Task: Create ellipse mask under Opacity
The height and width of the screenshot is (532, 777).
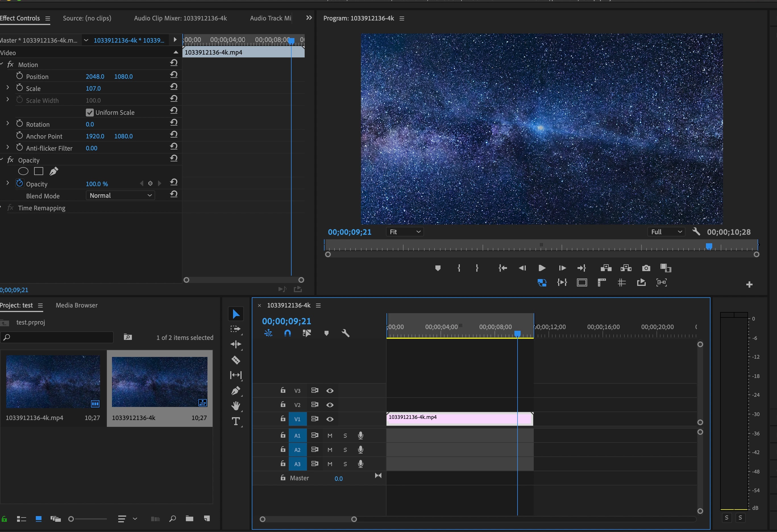Action: [x=23, y=172]
